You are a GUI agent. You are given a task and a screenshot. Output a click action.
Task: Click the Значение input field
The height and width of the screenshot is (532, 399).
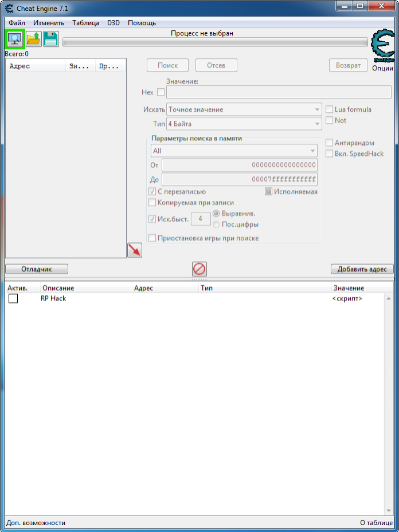point(279,92)
